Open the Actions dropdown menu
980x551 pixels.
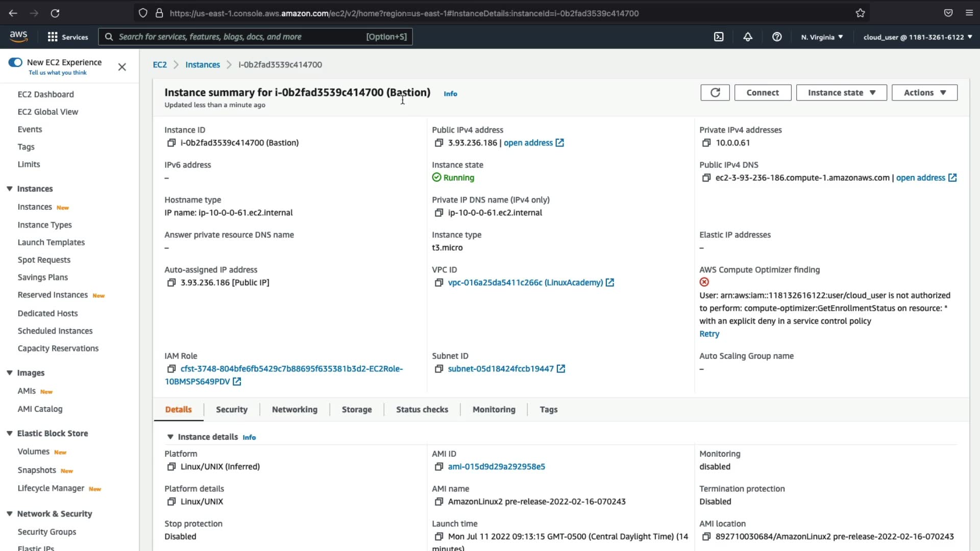(924, 92)
